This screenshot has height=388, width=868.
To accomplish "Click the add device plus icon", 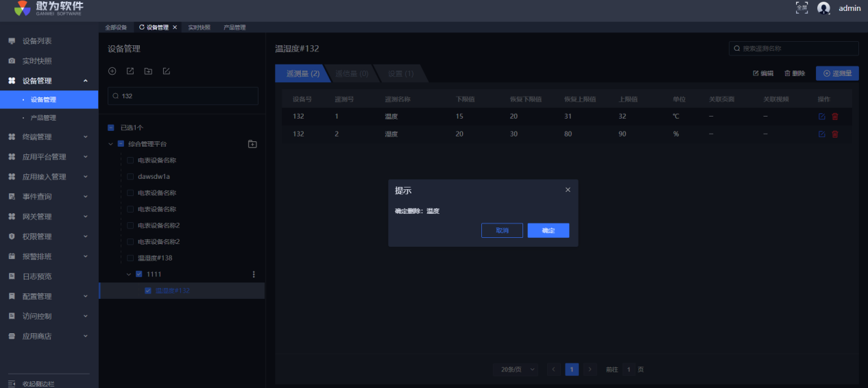I will (x=112, y=71).
